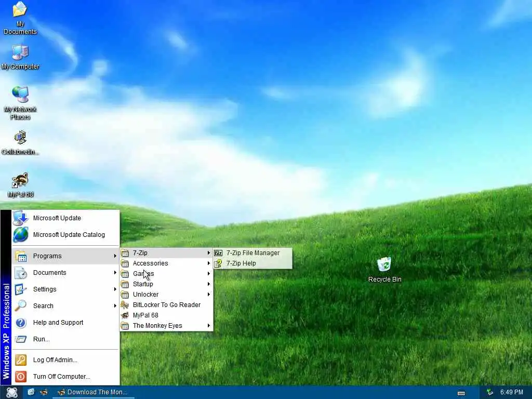Click the Microsoft Update globe icon
The height and width of the screenshot is (399, 532).
tap(20, 218)
